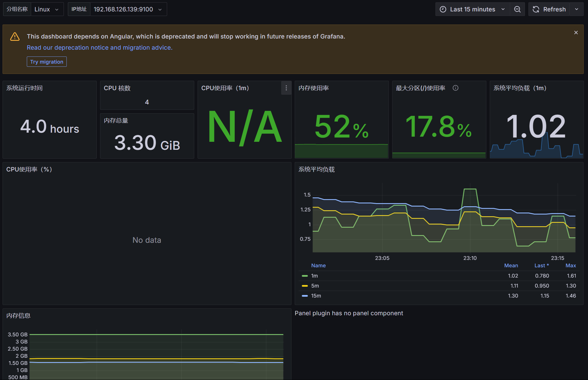Click the info icon next to 最大分区(/)使用率
This screenshot has width=588, height=380.
(455, 88)
